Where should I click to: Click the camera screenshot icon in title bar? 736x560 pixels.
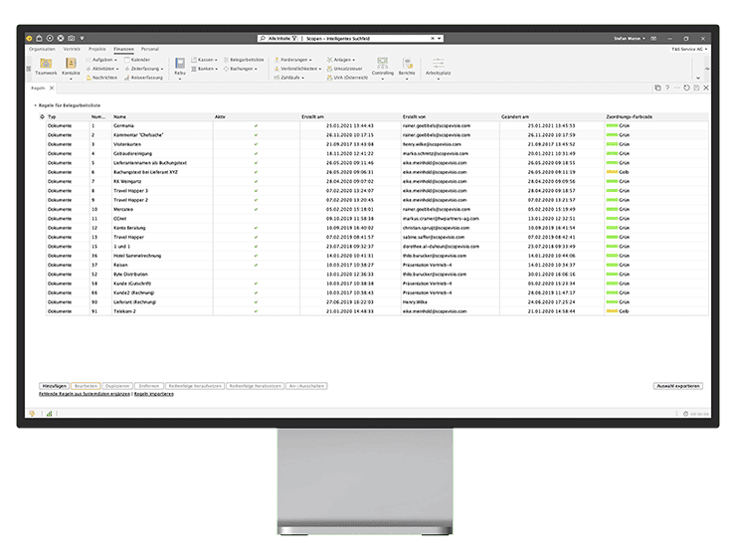tap(72, 38)
